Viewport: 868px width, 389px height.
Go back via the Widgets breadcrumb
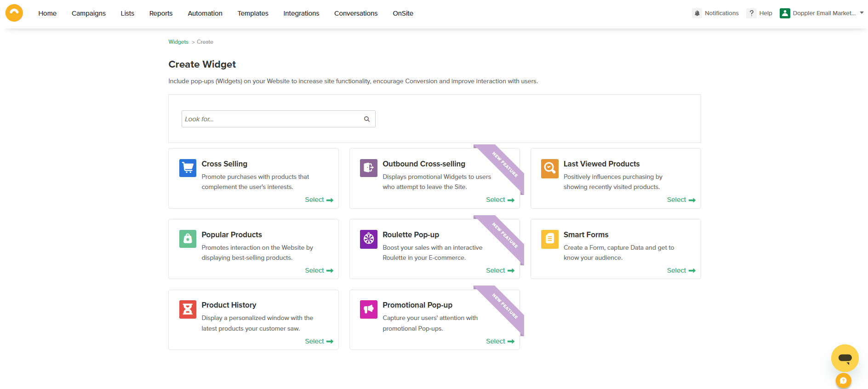[178, 42]
